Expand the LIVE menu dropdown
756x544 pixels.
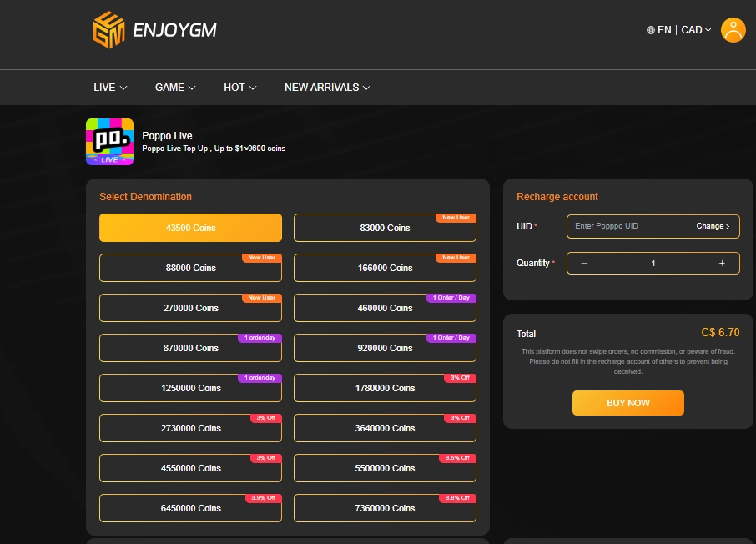tap(110, 88)
